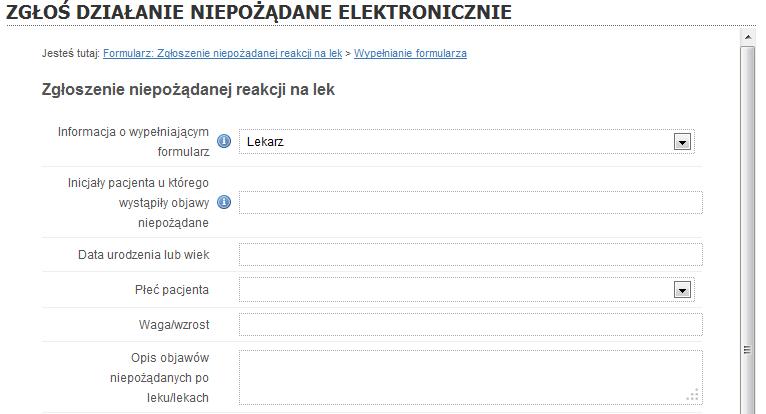Click the 'Płeć pacjenta' label

pyautogui.click(x=172, y=290)
